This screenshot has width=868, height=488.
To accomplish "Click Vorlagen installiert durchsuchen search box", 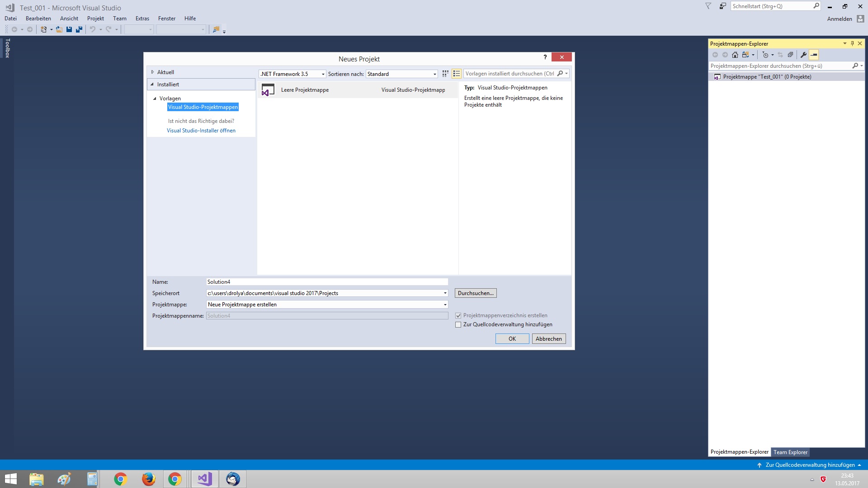I will coord(516,74).
